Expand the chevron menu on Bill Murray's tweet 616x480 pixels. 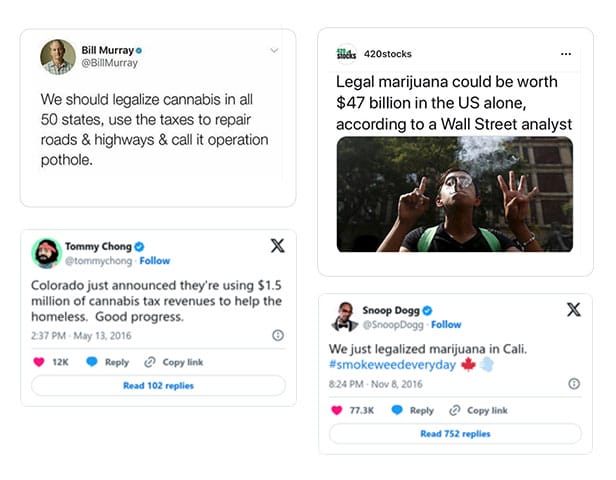(x=274, y=50)
